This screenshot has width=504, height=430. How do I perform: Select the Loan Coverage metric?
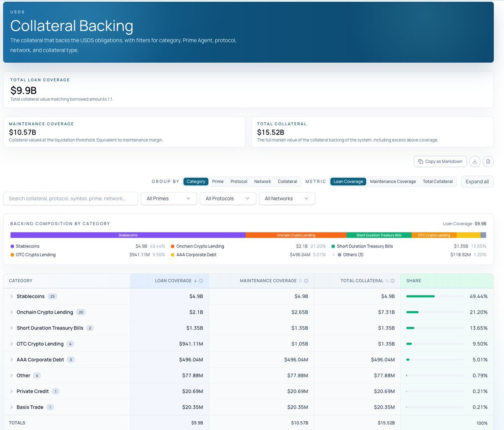point(348,182)
